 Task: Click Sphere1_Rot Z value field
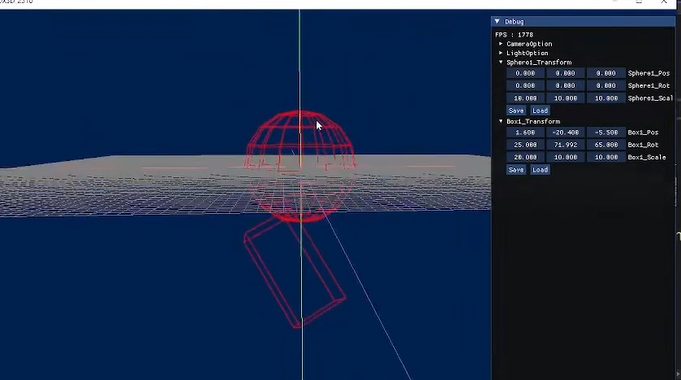pyautogui.click(x=606, y=86)
